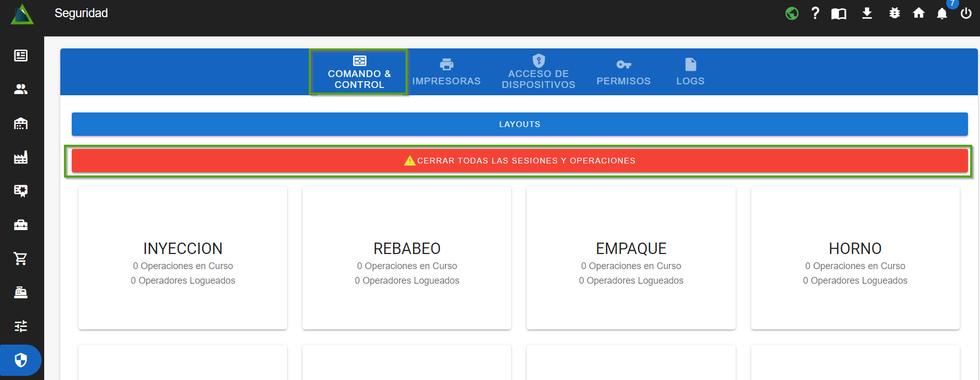This screenshot has width=980, height=380.
Task: Click the power logout icon
Action: click(x=966, y=14)
